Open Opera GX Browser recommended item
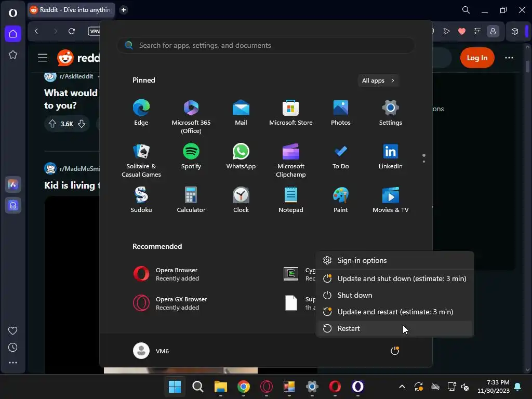 [x=170, y=303]
